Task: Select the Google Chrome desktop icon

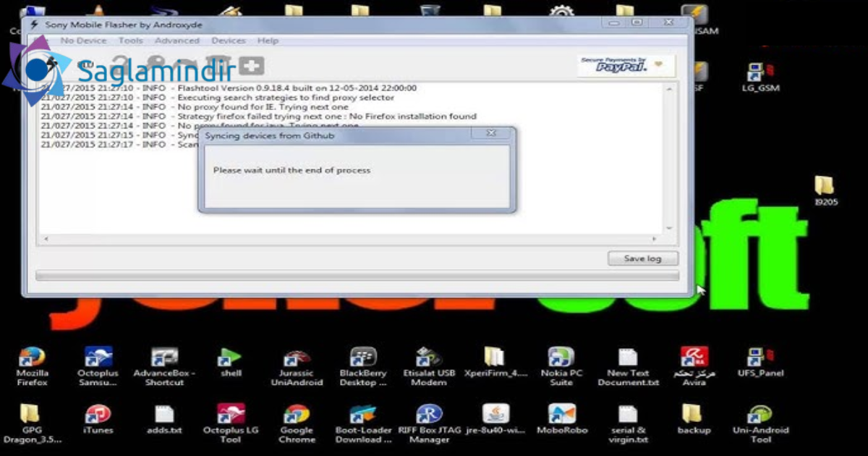Action: point(297,423)
